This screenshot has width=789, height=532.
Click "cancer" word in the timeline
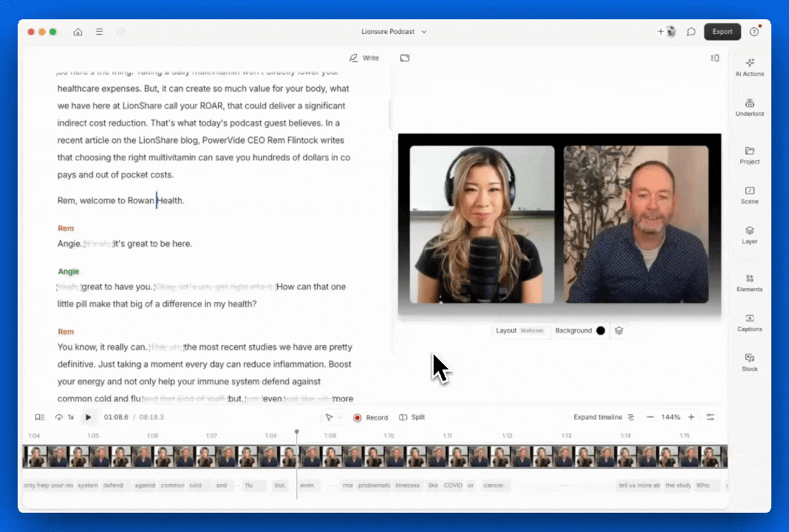[493, 485]
